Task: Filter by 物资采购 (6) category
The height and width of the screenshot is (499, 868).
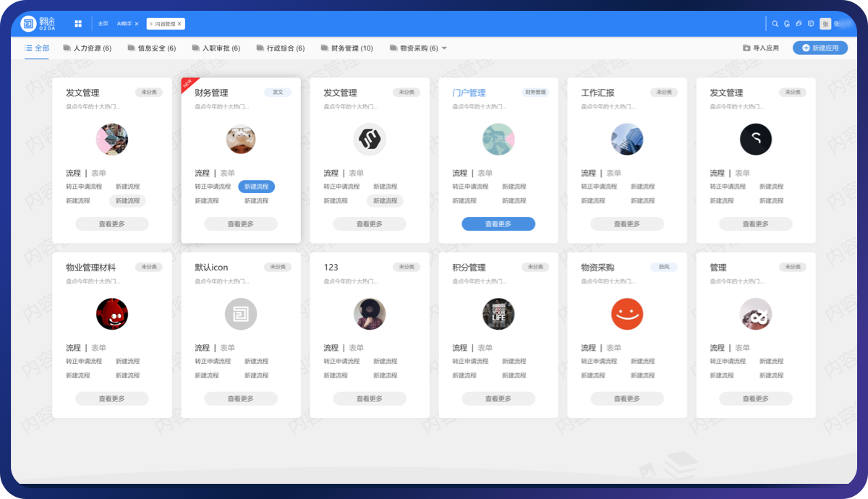Action: [413, 48]
